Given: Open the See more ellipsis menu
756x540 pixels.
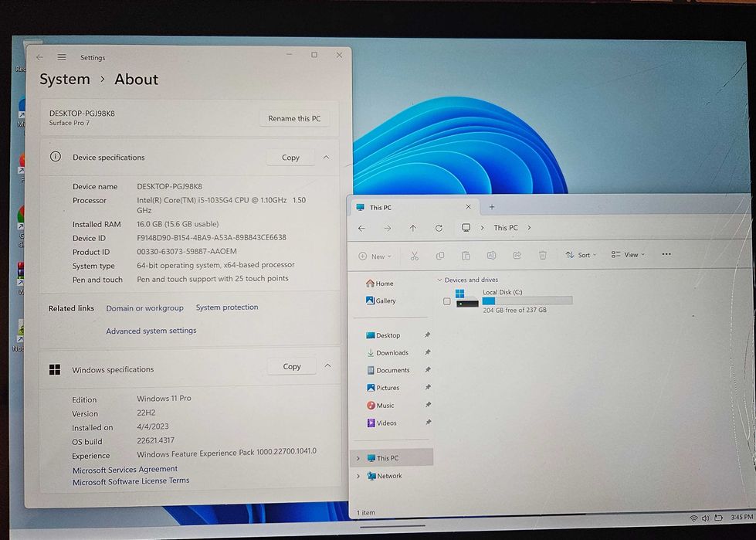Looking at the screenshot, I should click(666, 254).
